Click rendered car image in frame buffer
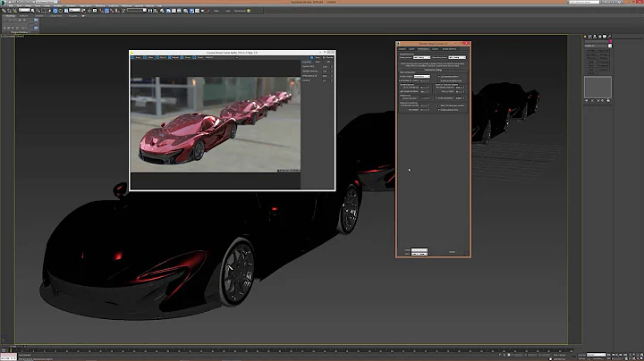Screen dimensions: 644x361 216,124
